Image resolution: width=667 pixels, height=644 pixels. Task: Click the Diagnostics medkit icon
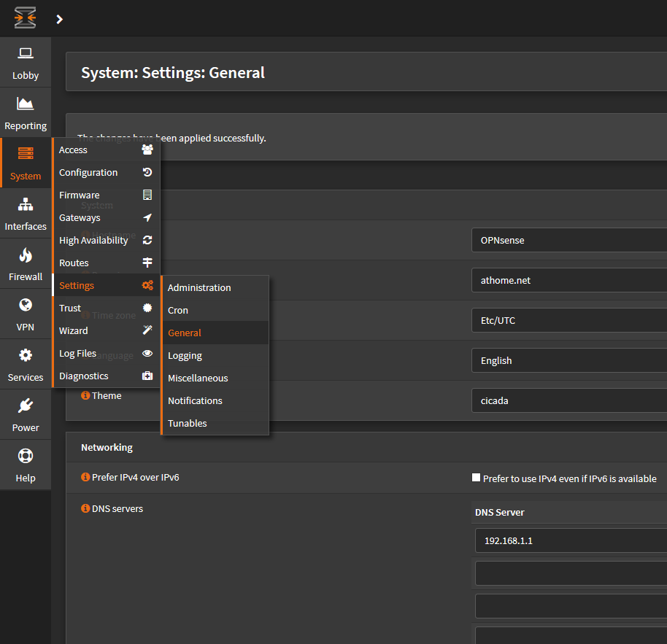[x=147, y=376]
